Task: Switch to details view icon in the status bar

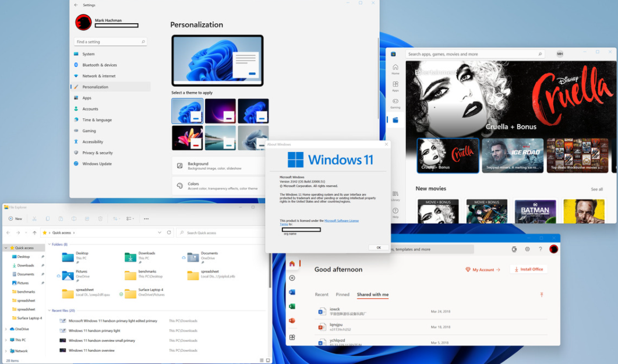Action: [x=262, y=361]
